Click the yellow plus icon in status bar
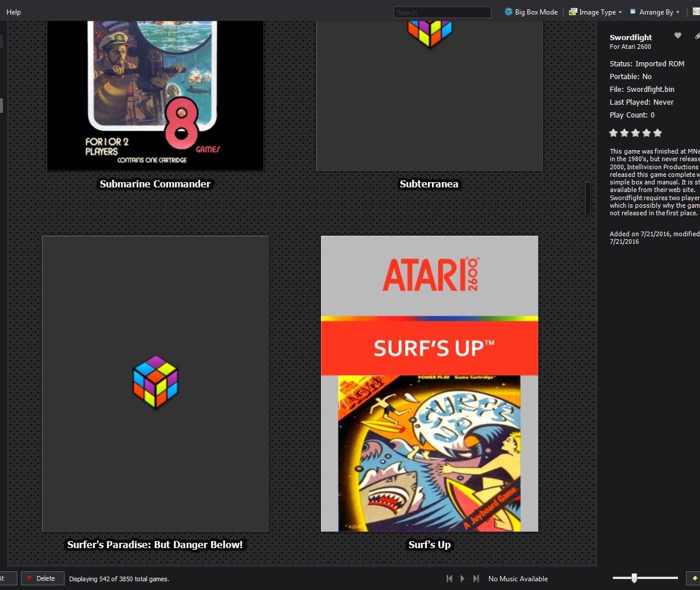This screenshot has height=590, width=700. [694, 578]
